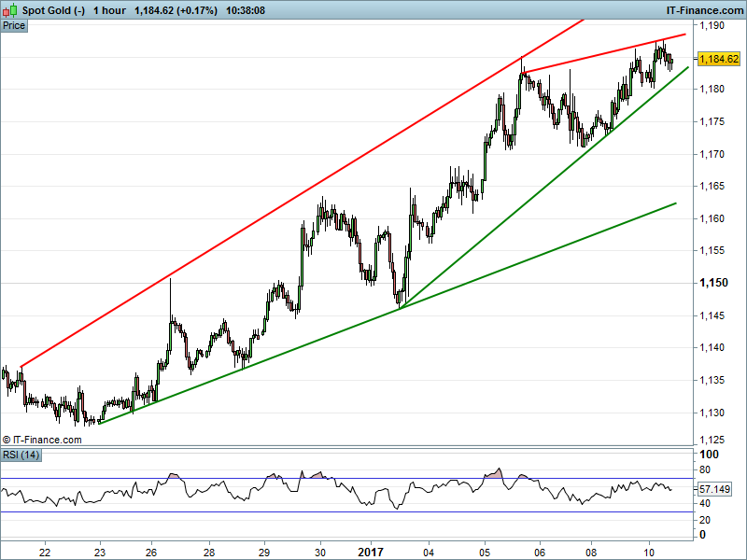Click date 05 on the time axis
Screen dimensions: 747x560
click(485, 553)
